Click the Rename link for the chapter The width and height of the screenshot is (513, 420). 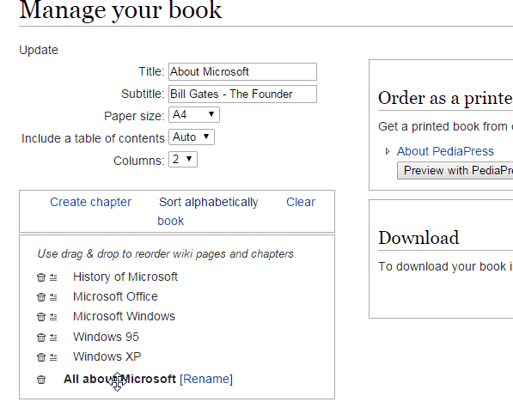point(206,379)
